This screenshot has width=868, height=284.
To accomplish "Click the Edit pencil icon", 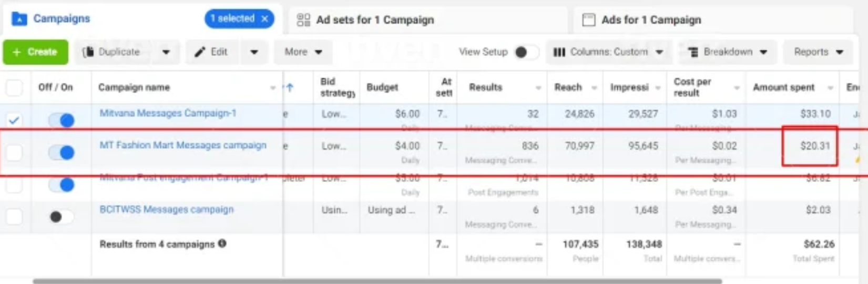I will pos(200,52).
